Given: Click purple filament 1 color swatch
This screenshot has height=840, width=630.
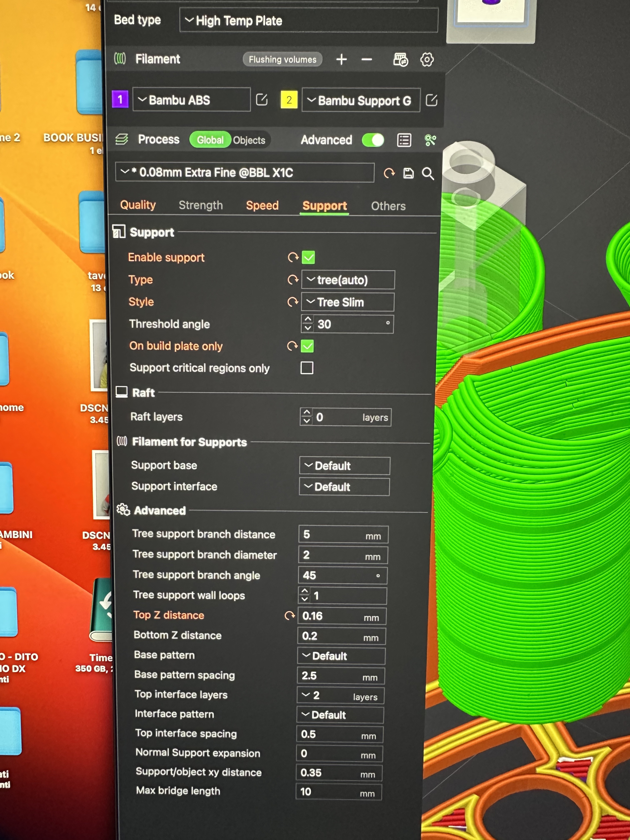Looking at the screenshot, I should pos(120,100).
